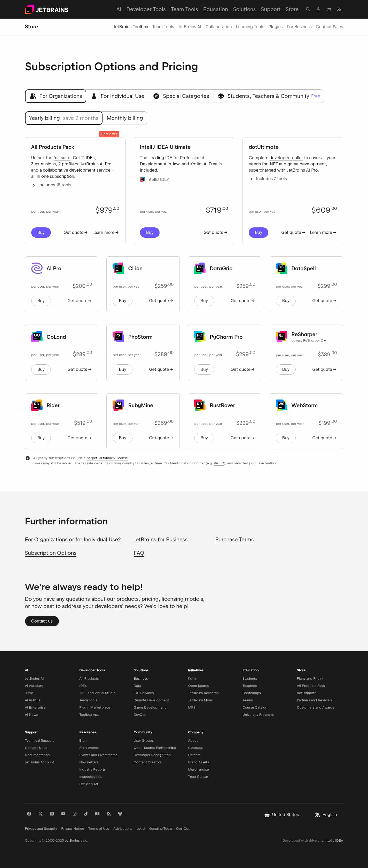Click the RubyMine product icon
This screenshot has height=868, width=368.
118,405
